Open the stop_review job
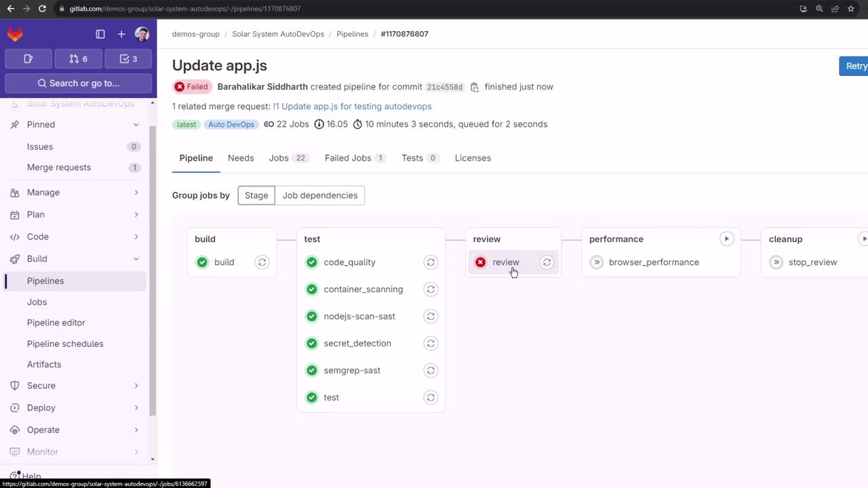 pos(812,262)
